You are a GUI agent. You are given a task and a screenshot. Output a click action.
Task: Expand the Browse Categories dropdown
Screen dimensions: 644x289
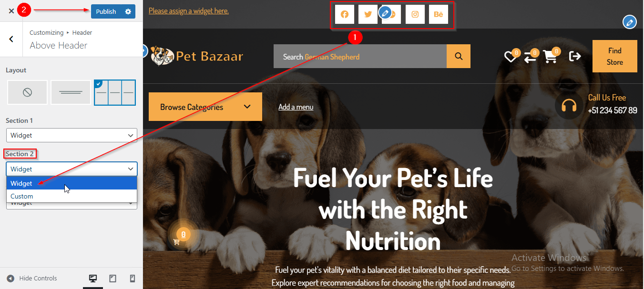pyautogui.click(x=205, y=107)
